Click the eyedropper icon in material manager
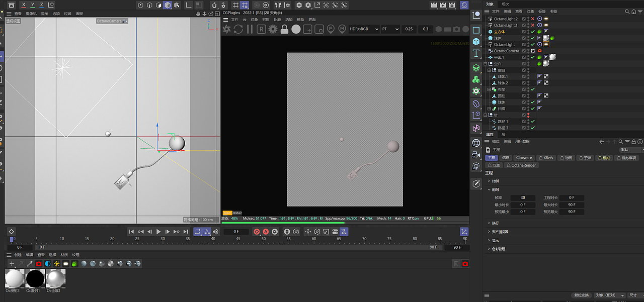This screenshot has height=302, width=644. coord(30,264)
